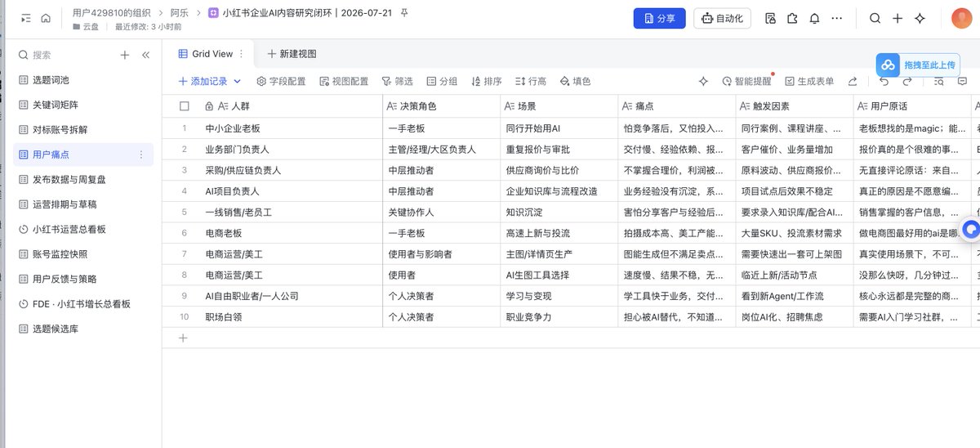Screen dimensions: 980x448
Task: Open the 筛选 filter menu
Action: point(397,81)
